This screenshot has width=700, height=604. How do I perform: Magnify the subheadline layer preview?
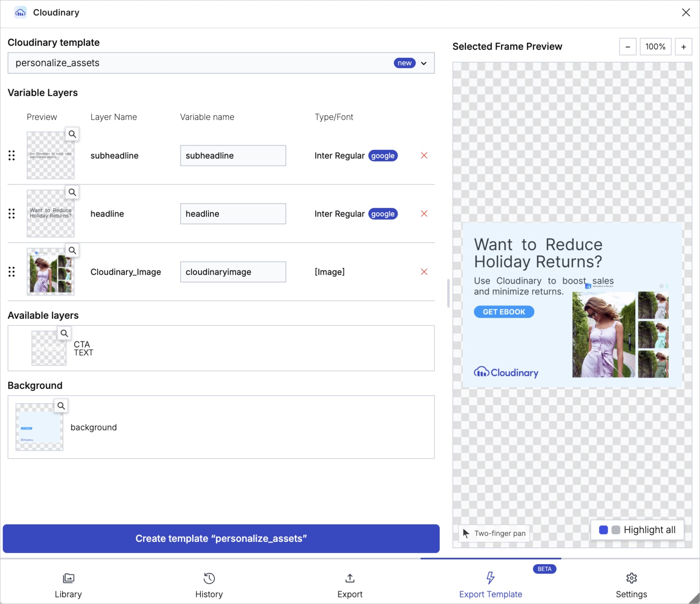[72, 134]
